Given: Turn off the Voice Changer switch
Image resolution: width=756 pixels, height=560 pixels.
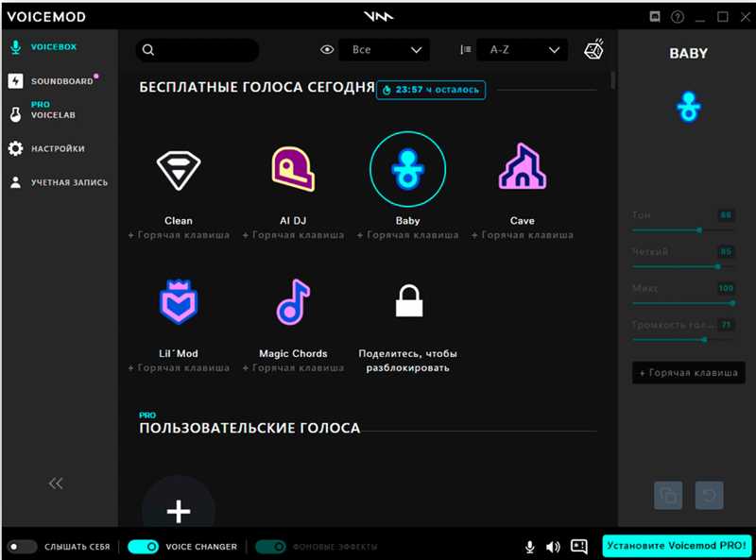Looking at the screenshot, I should pos(143,547).
